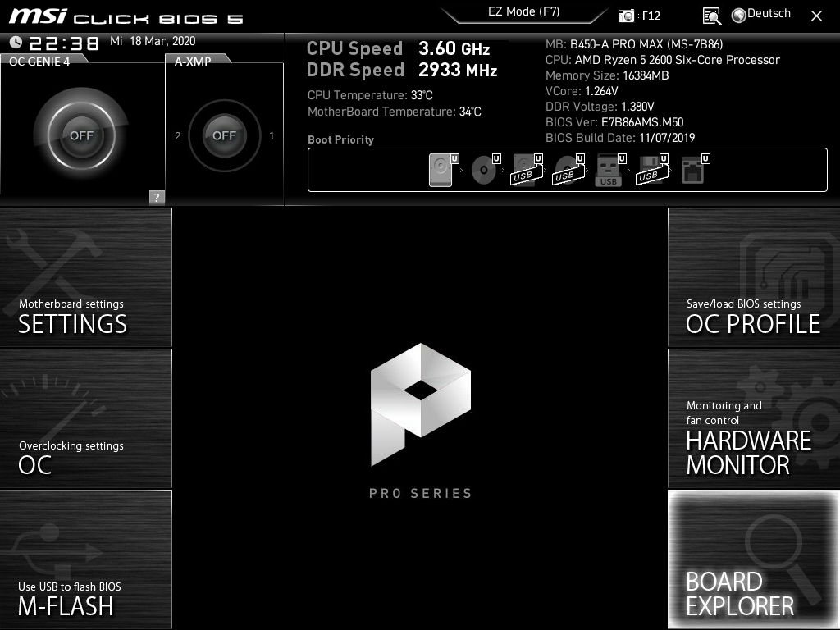This screenshot has width=840, height=630.
Task: Open Overclocking settings OC panel
Action: pos(85,418)
